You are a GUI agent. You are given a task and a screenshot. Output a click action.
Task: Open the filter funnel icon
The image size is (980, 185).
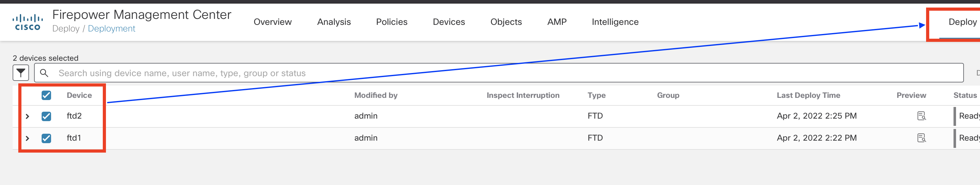coord(21,73)
